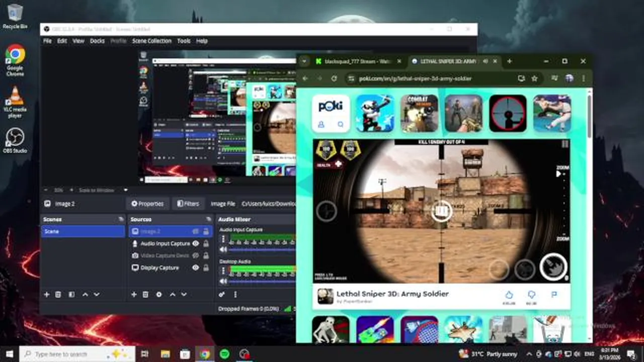Adjust Audio Input Capture volume slider
644x362 pixels.
click(x=262, y=249)
